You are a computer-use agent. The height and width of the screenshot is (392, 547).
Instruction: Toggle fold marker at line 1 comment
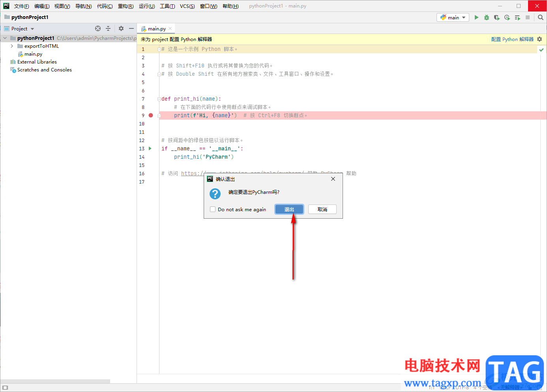point(159,49)
